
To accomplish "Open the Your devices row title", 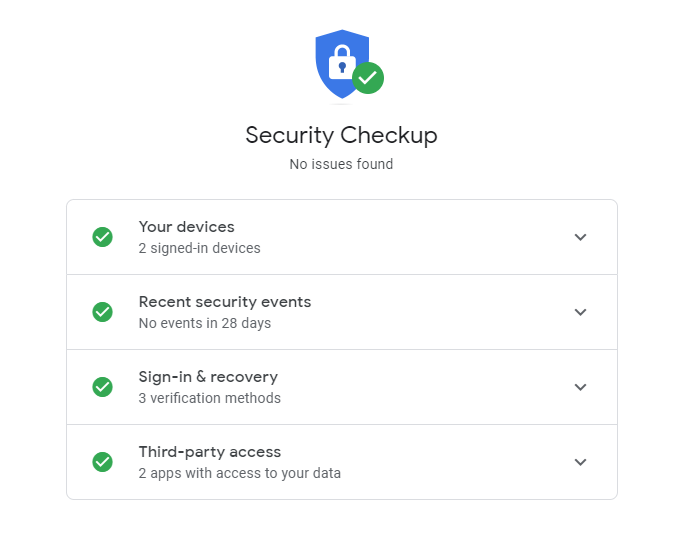I will point(186,227).
